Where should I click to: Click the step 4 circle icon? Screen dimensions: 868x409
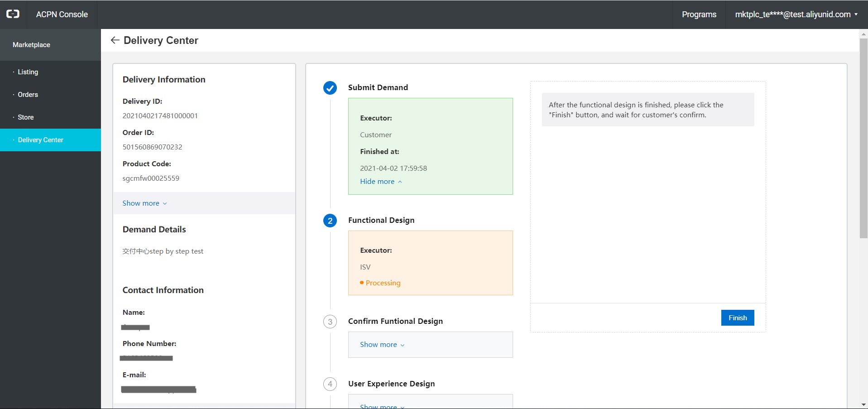tap(330, 384)
